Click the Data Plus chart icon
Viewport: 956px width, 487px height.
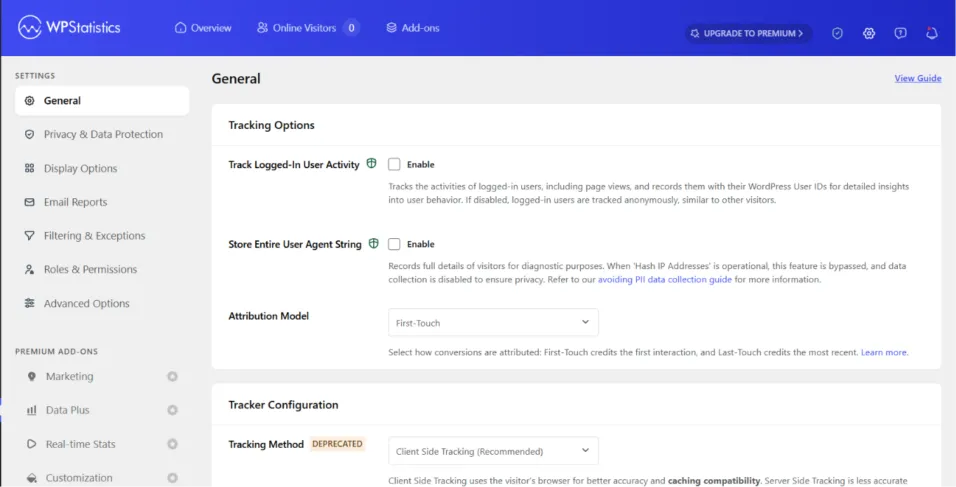(32, 410)
